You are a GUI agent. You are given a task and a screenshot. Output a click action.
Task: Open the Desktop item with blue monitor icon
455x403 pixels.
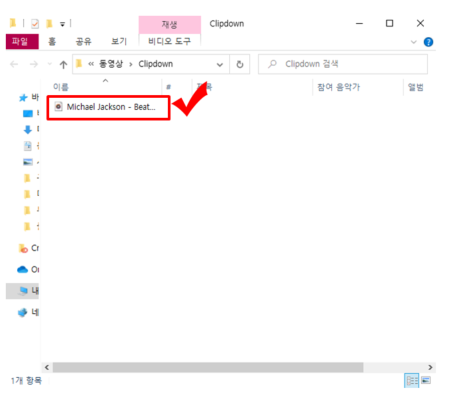[x=28, y=114]
